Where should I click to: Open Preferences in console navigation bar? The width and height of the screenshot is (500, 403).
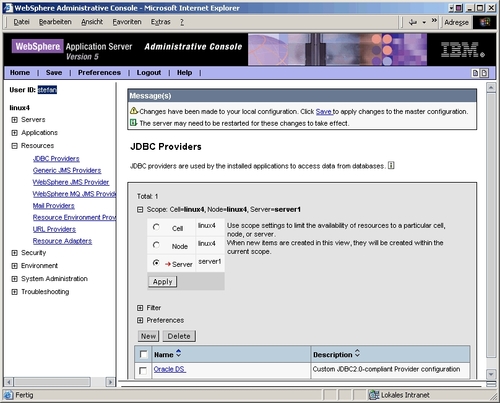click(99, 73)
